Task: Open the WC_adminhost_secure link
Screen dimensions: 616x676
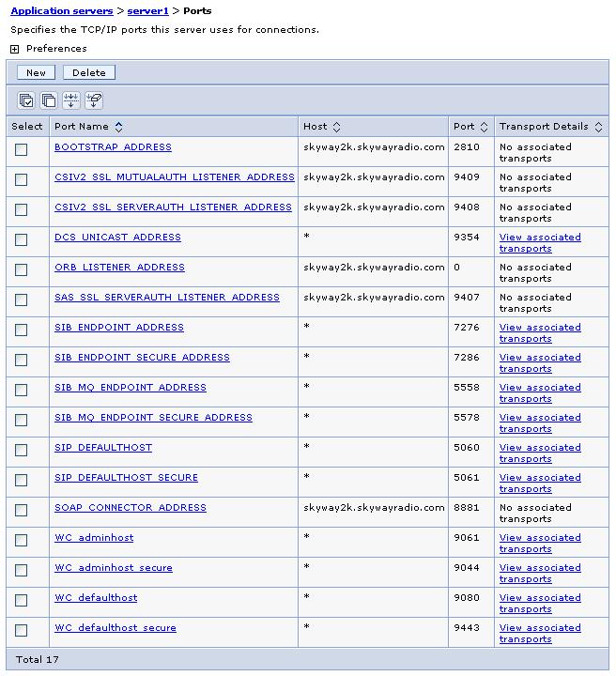Action: [114, 568]
